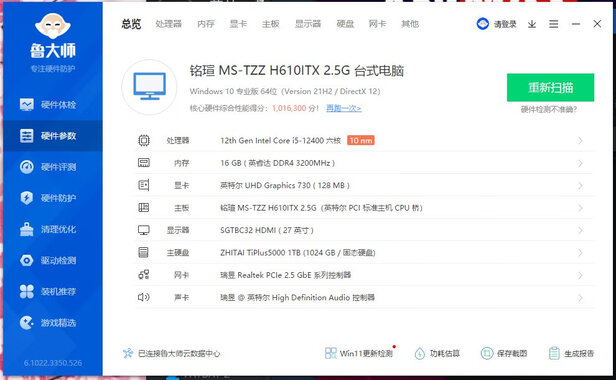Click Win11更新检测 label
This screenshot has width=616, height=380.
coord(366,353)
